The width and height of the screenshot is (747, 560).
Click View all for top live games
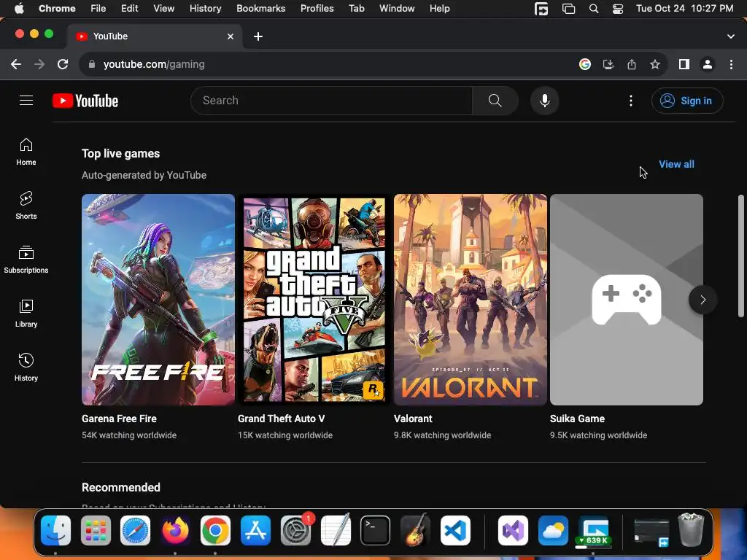point(676,164)
